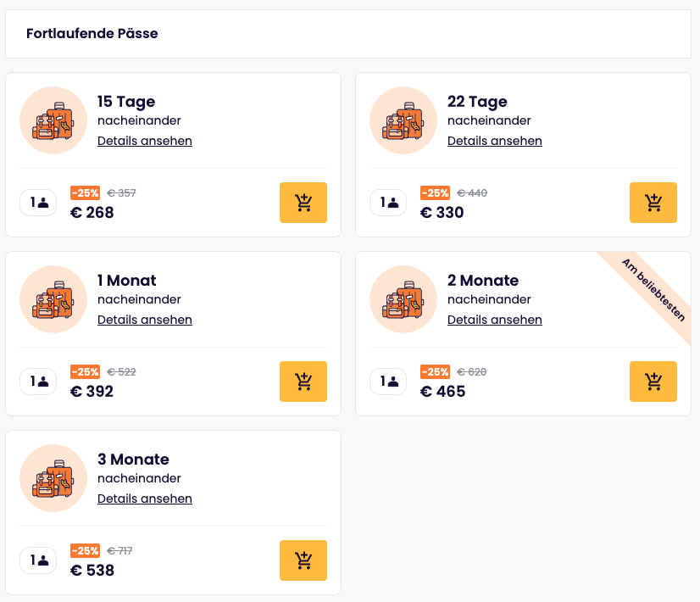
Task: Click the Am beliebtesten ribbon badge
Action: click(653, 290)
